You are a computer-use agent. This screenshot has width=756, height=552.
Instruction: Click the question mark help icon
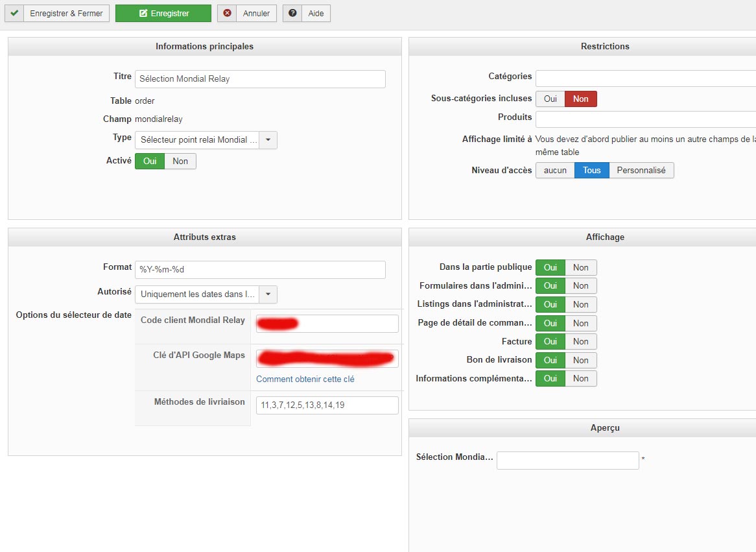[292, 13]
